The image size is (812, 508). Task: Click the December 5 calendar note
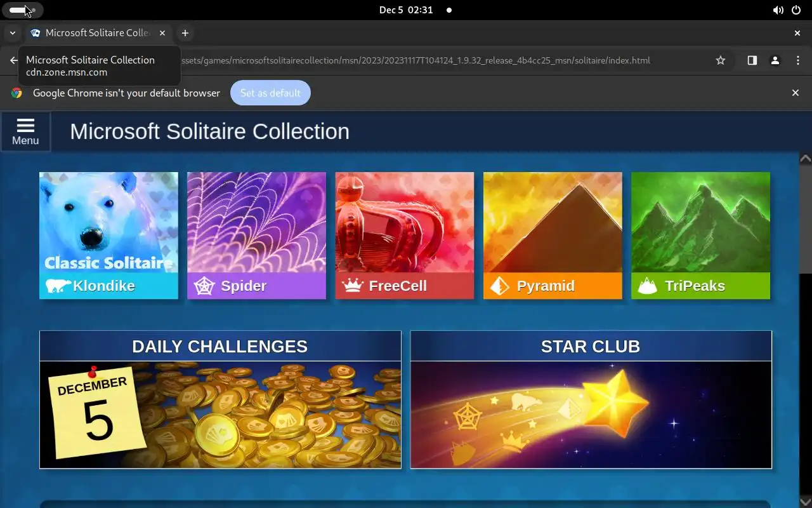[96, 411]
